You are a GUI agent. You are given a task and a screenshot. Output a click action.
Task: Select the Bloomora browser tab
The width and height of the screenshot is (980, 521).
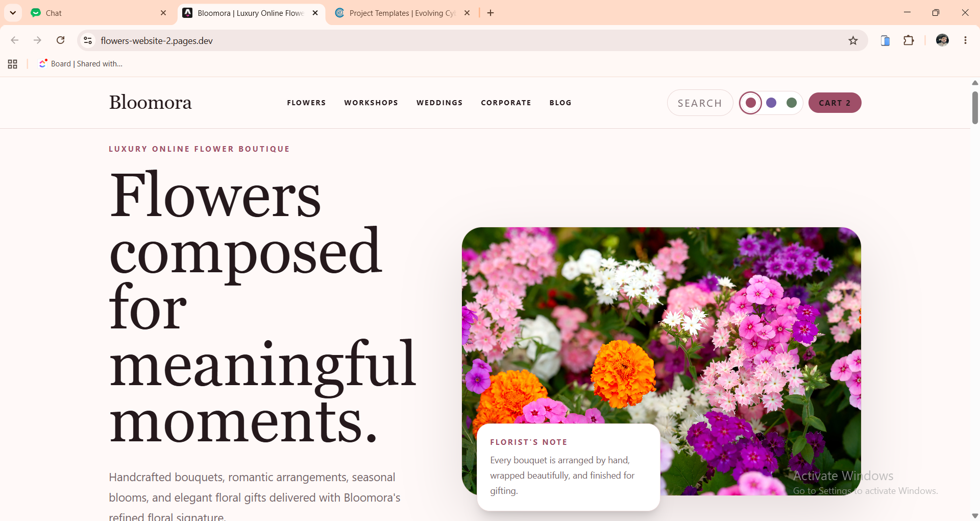coord(250,13)
